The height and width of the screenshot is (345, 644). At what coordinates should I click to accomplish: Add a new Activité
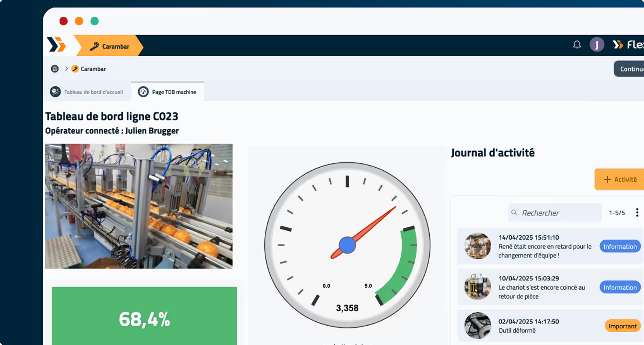620,179
